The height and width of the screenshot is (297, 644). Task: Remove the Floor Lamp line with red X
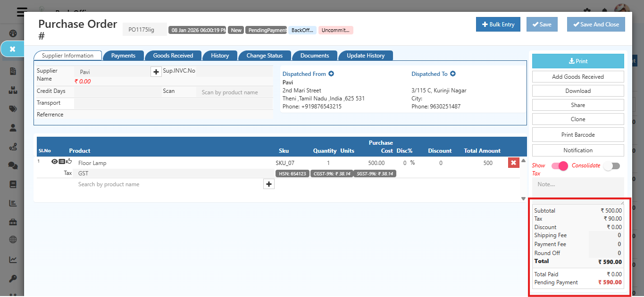(513, 162)
